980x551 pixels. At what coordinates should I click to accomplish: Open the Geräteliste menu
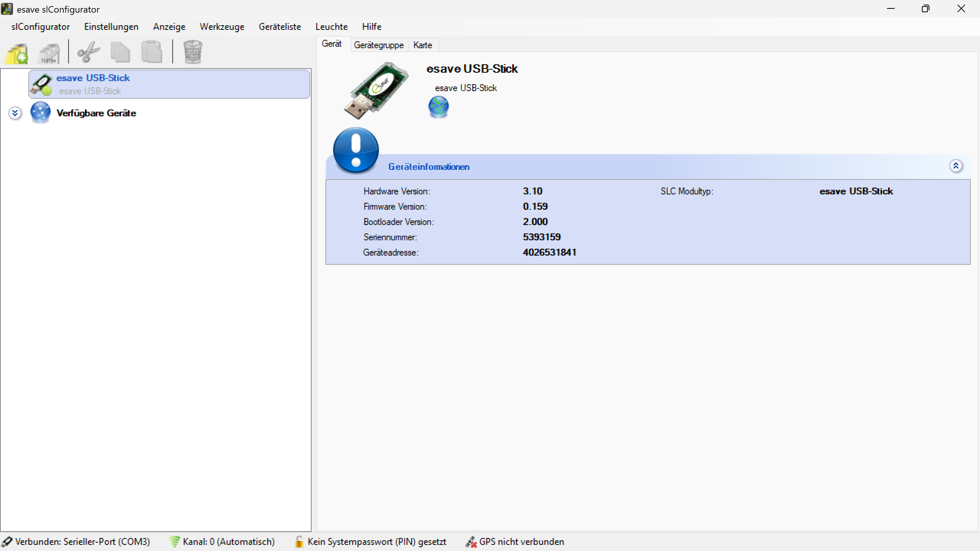point(280,27)
